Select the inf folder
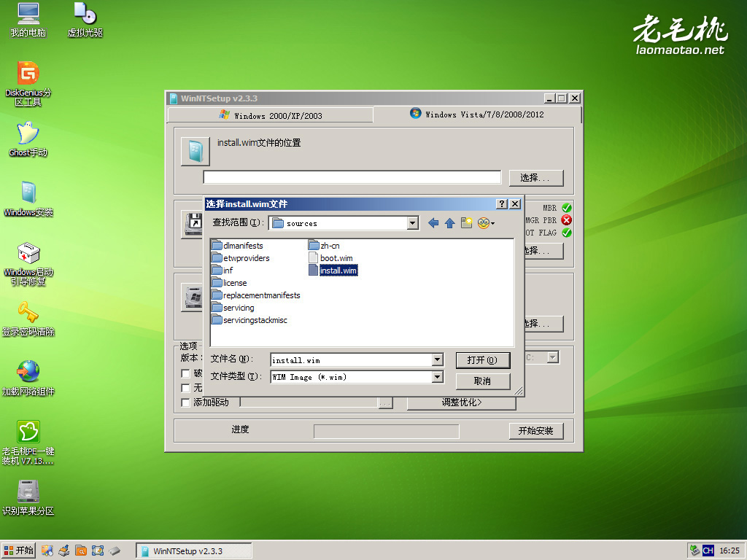Viewport: 747px width, 560px height. click(x=222, y=271)
